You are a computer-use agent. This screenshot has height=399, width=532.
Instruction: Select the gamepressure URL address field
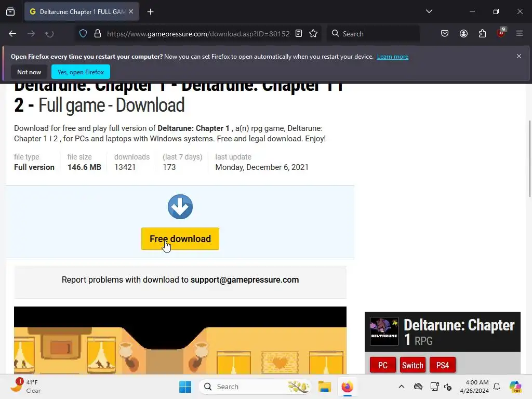tap(198, 34)
